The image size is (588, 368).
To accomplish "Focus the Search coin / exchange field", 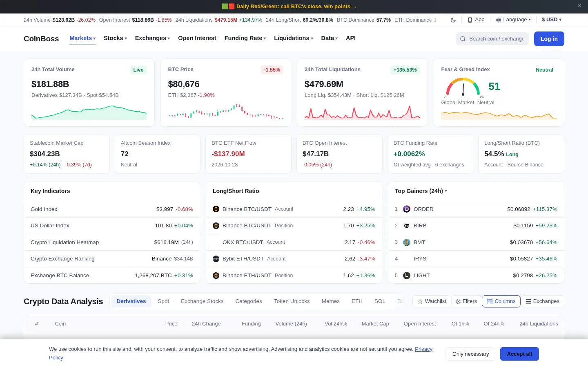I will pyautogui.click(x=492, y=39).
